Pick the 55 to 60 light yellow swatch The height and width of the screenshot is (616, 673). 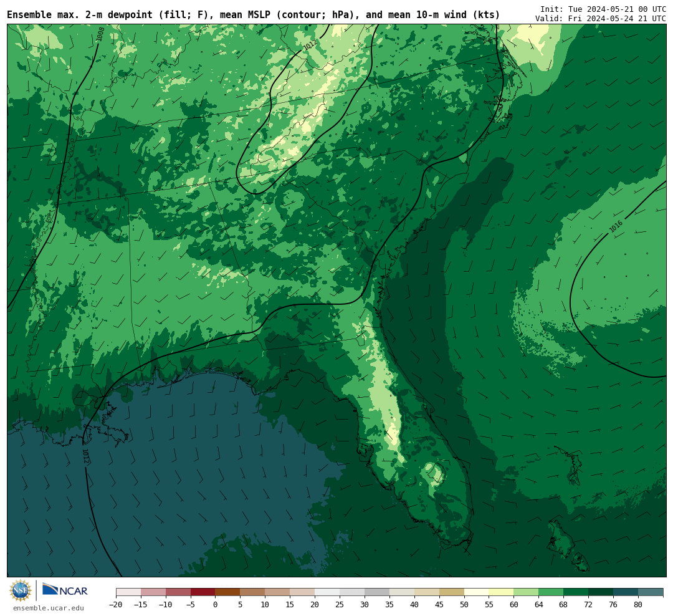(x=502, y=592)
